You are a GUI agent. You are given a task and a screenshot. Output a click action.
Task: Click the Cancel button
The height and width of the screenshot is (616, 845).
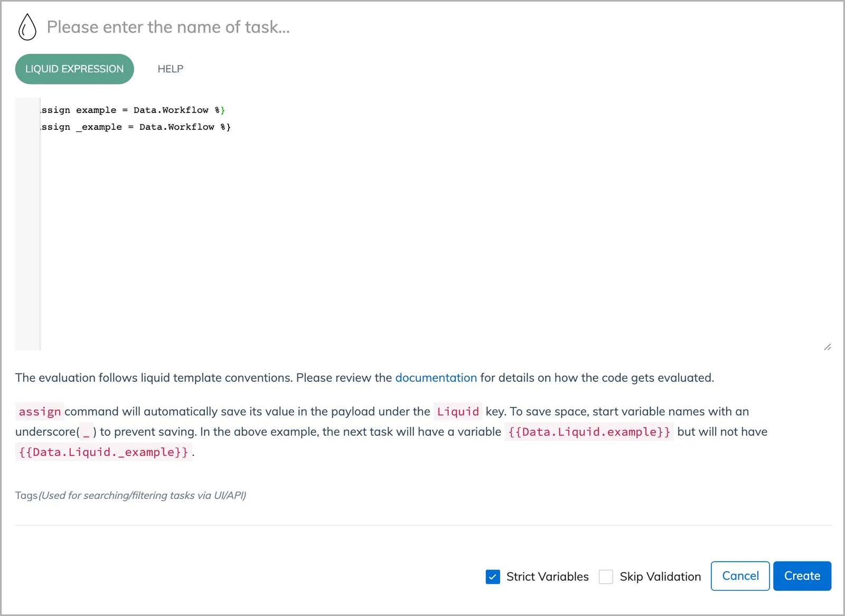[x=740, y=576]
